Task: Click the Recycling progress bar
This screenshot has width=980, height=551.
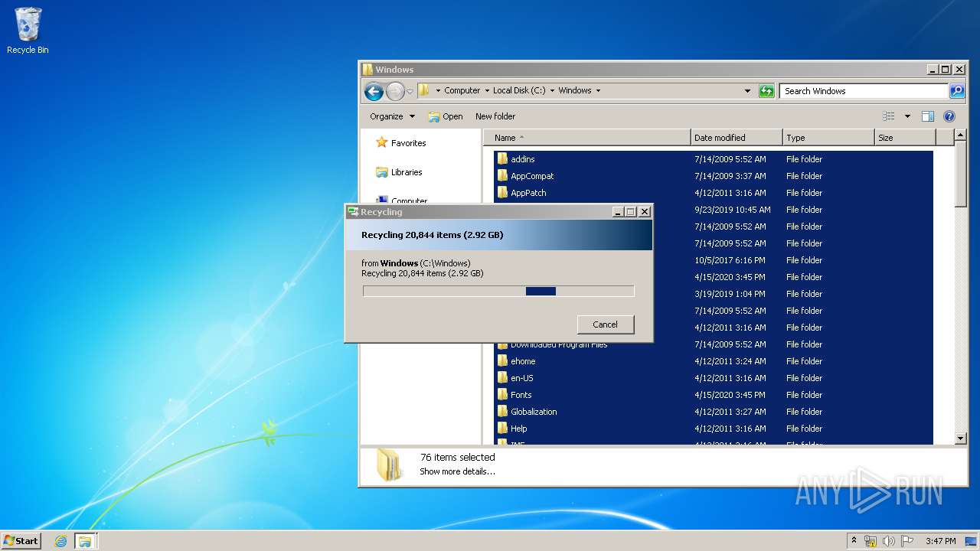Action: pos(498,291)
